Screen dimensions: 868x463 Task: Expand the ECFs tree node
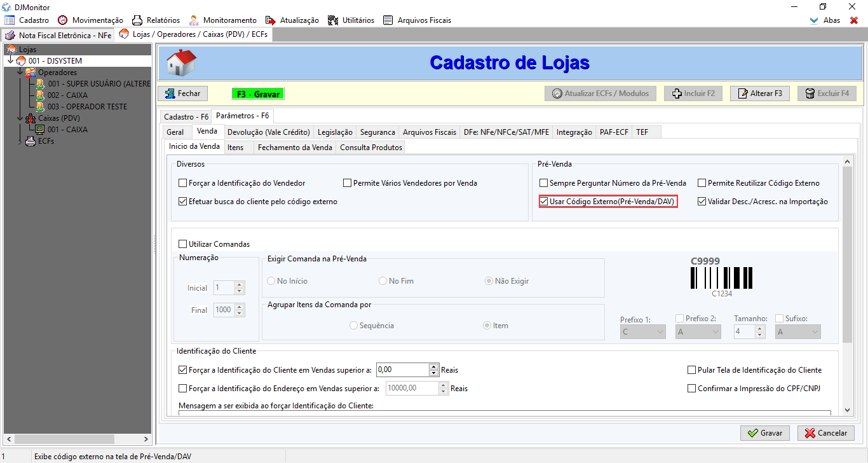[20, 141]
